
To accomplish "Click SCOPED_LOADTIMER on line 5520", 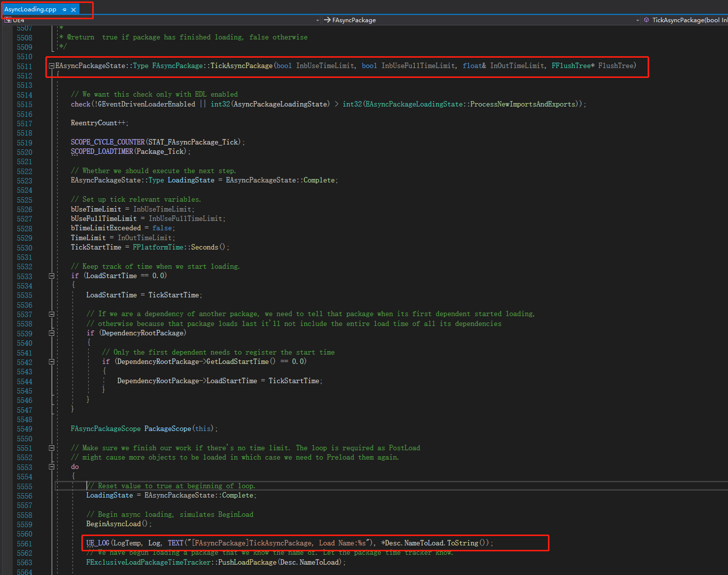I will pos(102,151).
